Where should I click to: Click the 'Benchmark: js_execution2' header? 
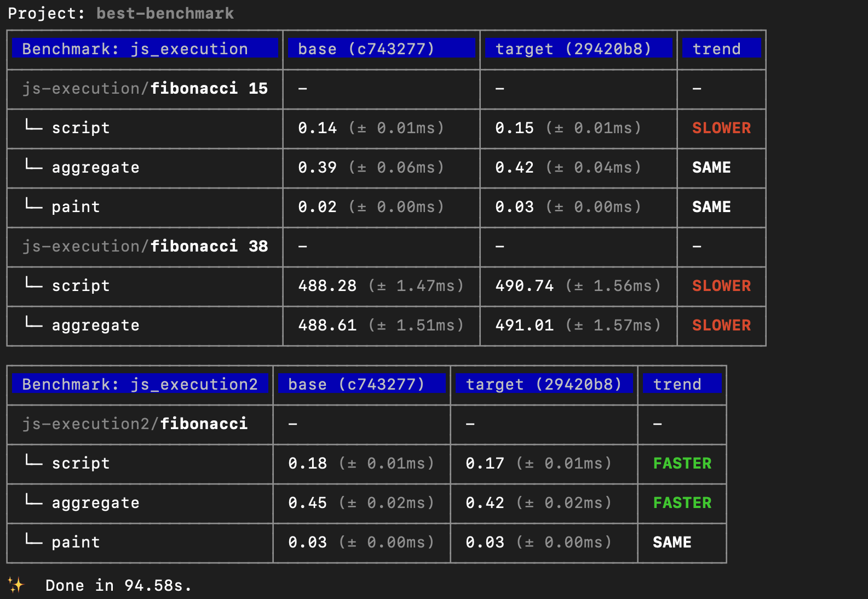click(x=140, y=384)
